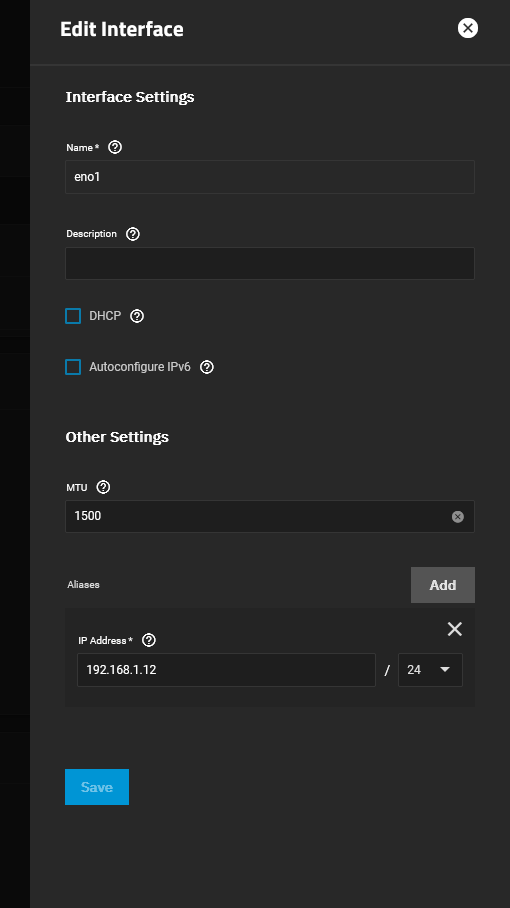Click the Autoconfigure IPv6 label text

(140, 367)
